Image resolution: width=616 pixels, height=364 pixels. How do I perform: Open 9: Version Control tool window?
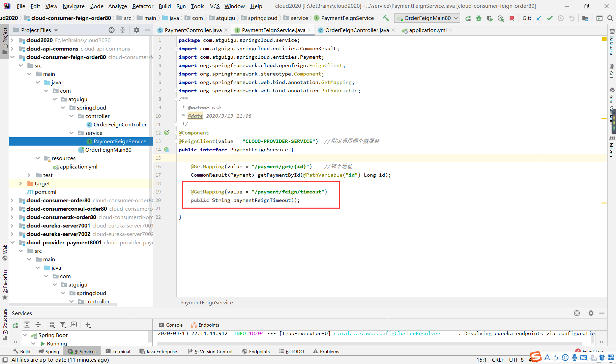tap(210, 352)
